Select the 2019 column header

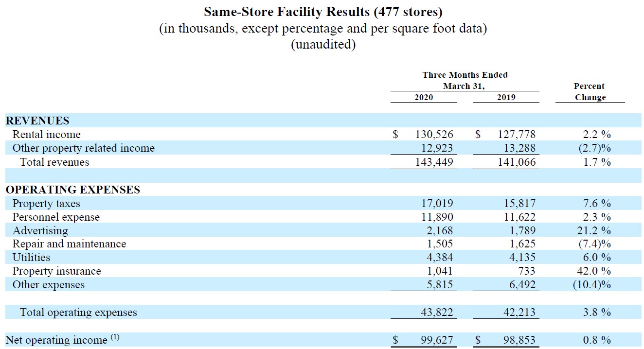point(506,97)
